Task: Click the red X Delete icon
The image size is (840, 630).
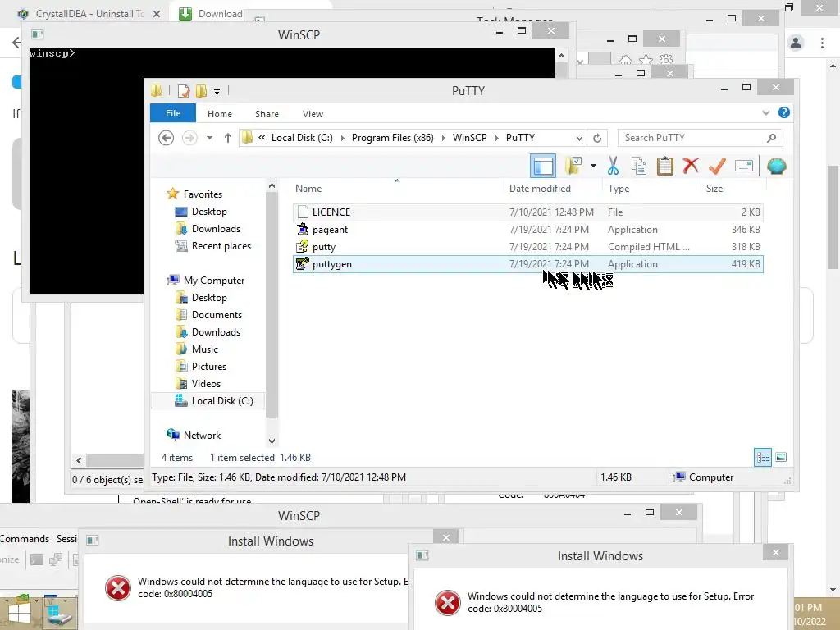Action: 691,166
